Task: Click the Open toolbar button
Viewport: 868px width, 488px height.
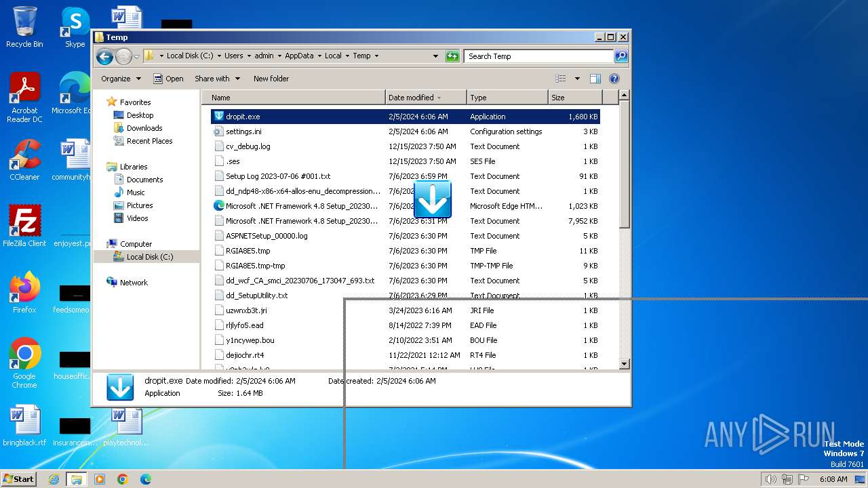Action: (168, 79)
